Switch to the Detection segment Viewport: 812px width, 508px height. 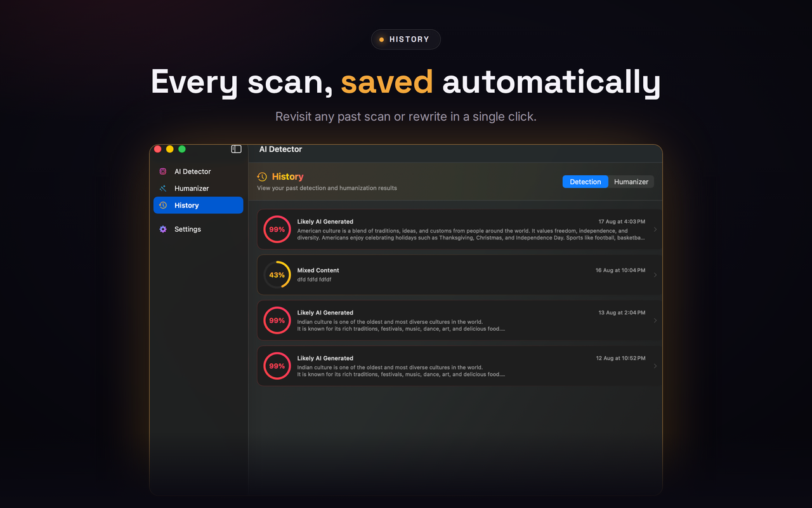585,182
